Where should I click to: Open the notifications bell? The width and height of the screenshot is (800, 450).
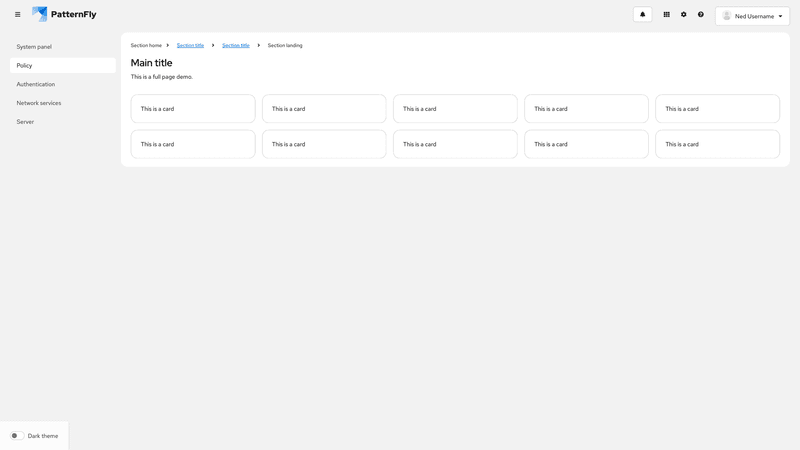[x=642, y=15]
